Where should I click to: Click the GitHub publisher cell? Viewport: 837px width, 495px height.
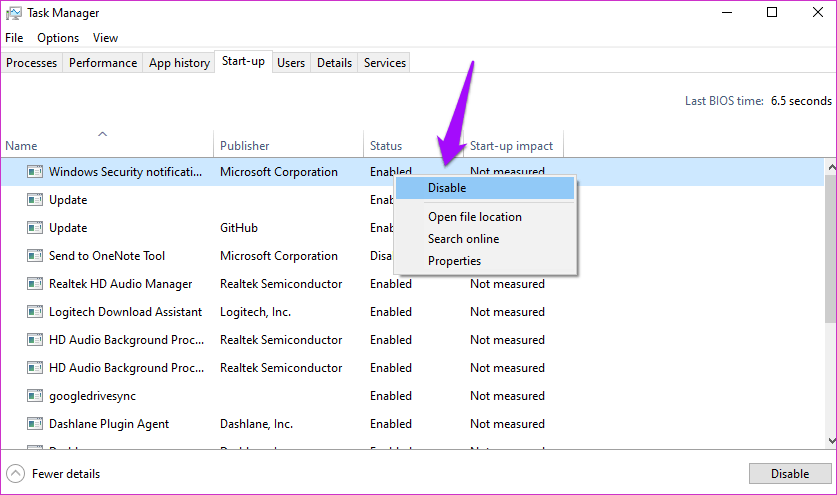tap(239, 228)
